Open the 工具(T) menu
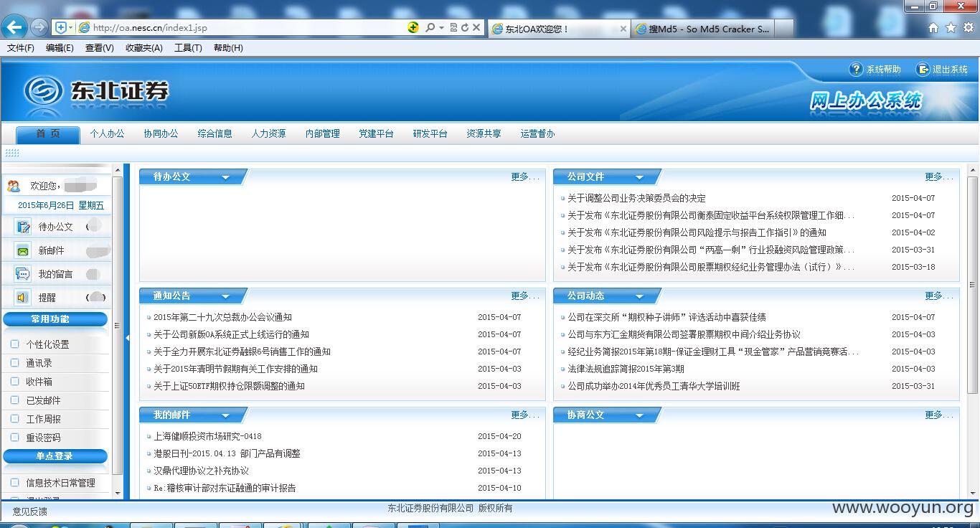Screen dimensions: 980x528 (x=188, y=48)
